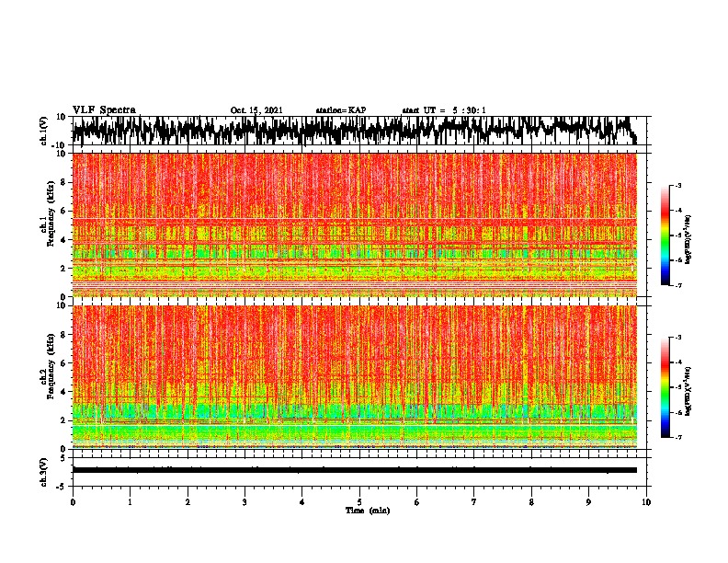
Task: Click the "6" kHz tick on ch.2 frequency axis
Action: tap(63, 363)
